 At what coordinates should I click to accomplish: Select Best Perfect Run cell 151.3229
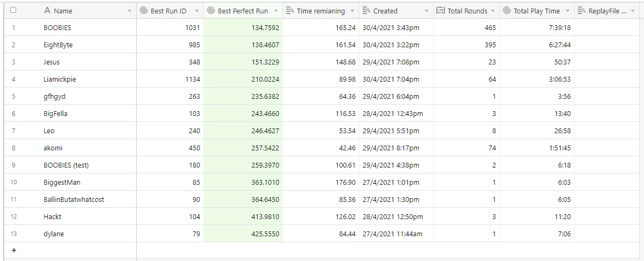[243, 62]
